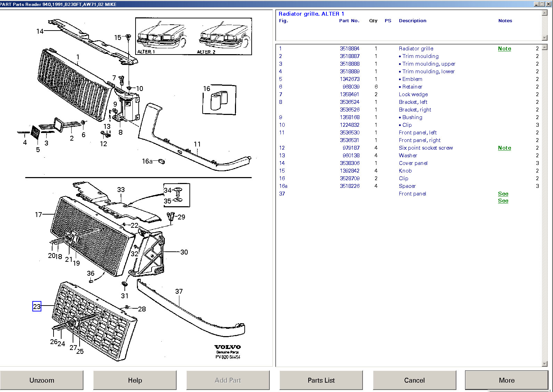553x392 pixels.
Task: Click the parts list scroll-down arrow
Action: click(545, 364)
